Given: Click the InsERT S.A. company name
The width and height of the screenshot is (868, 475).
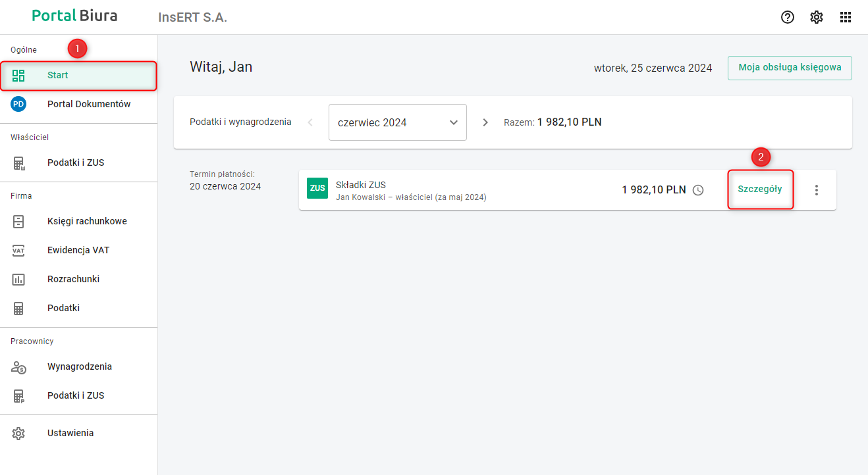Looking at the screenshot, I should pos(193,18).
